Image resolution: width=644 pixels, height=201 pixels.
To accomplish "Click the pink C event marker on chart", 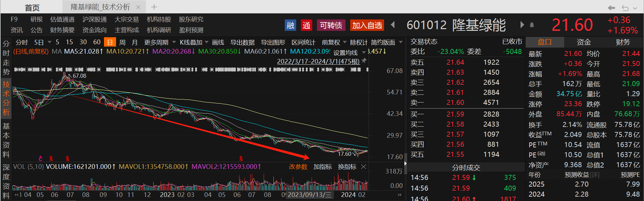I will 41,158.
